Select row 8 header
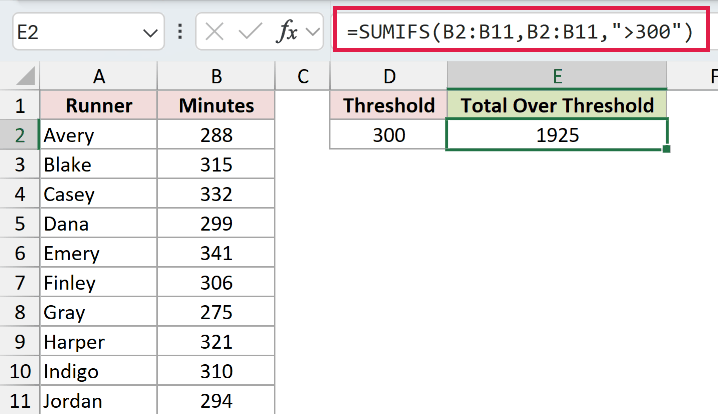 pos(20,312)
